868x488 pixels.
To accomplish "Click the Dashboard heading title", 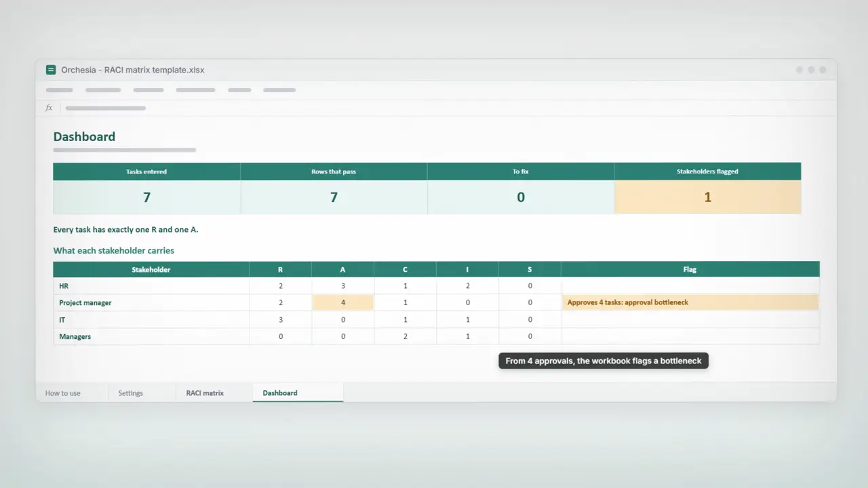I will [x=84, y=137].
